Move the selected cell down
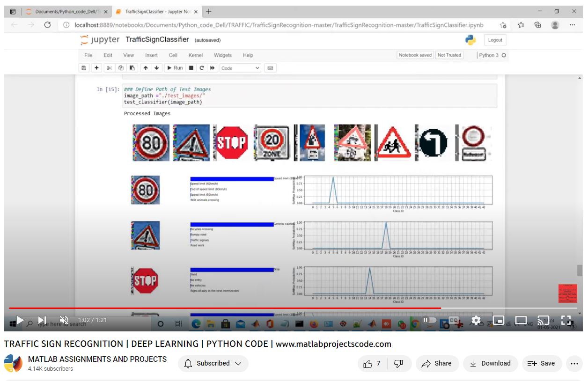588x381 pixels. point(157,68)
